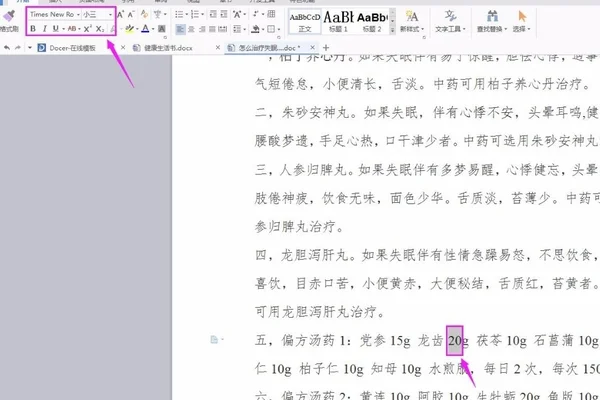Click the line spacing icon
600x400 pixels.
237,29
